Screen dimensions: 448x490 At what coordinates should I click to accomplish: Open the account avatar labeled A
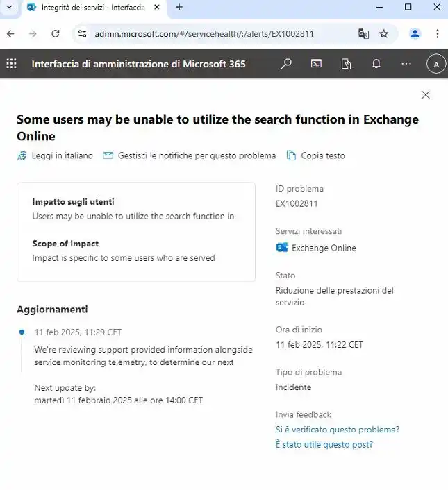coord(436,64)
